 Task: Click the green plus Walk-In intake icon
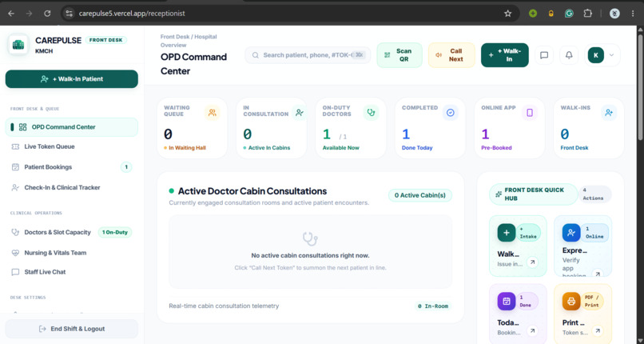[x=507, y=233]
